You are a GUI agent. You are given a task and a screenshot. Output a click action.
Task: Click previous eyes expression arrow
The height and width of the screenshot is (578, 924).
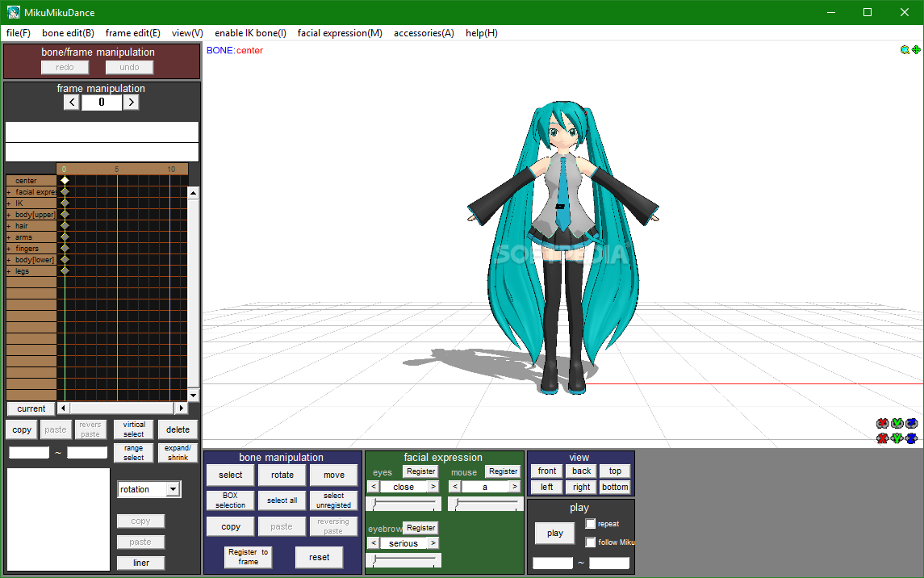[374, 487]
